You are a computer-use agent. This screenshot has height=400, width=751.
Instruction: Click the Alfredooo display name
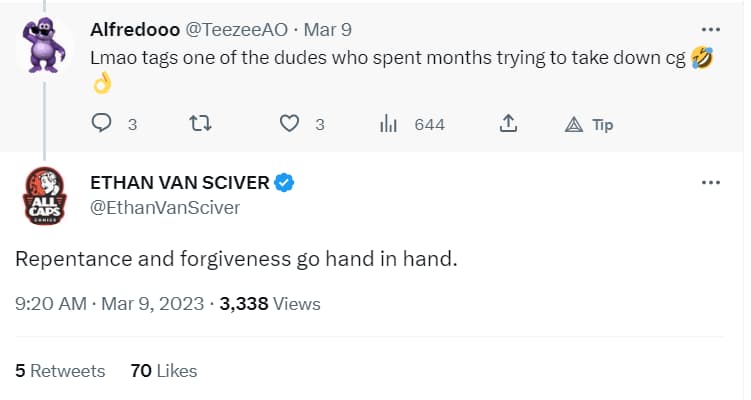click(135, 30)
